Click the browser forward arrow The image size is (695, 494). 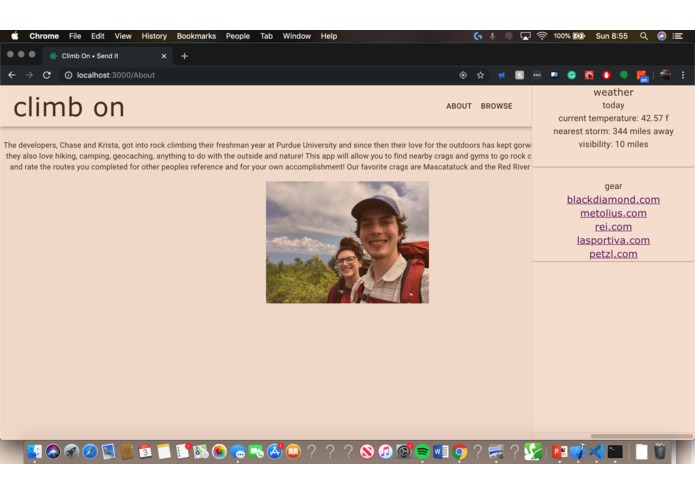point(29,75)
